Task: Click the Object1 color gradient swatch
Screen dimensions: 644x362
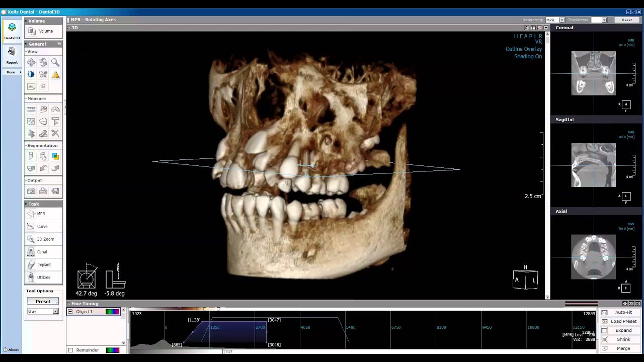Action: [x=112, y=312]
